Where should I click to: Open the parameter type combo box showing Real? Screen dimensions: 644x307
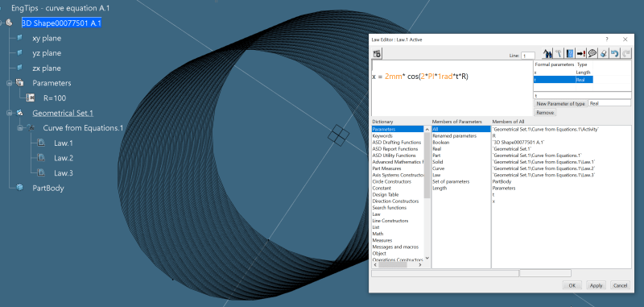[609, 104]
